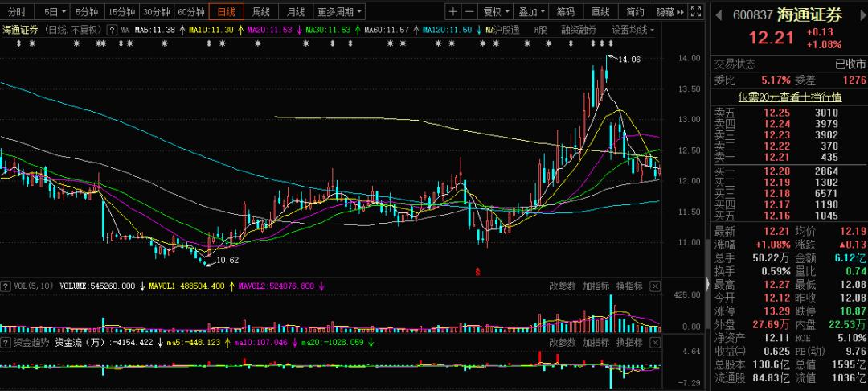Screen dimensions: 868x391
Task: Click 跌停 value 10.87
Action: coord(853,311)
